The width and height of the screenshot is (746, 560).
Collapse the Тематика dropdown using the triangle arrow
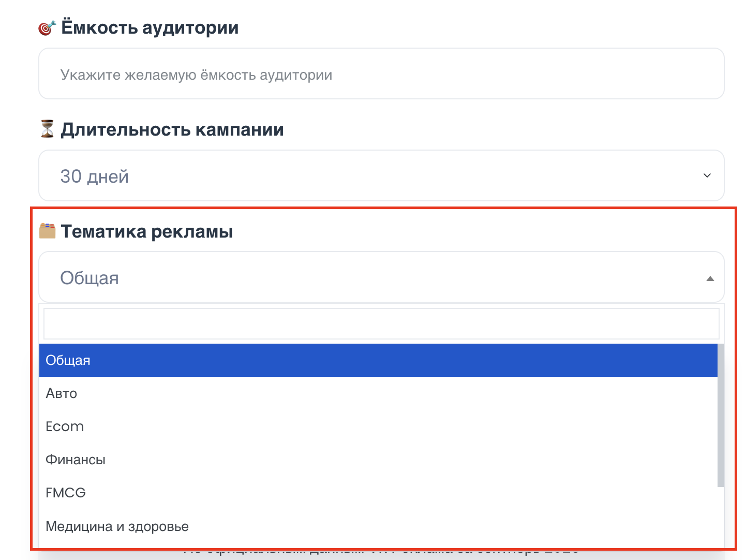(710, 278)
